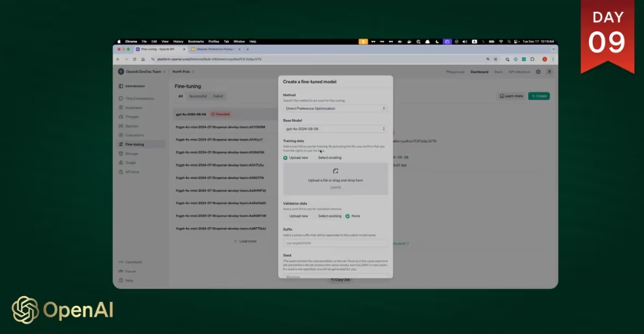Open the OpenAI DevDay Team organization switcher

pyautogui.click(x=140, y=71)
